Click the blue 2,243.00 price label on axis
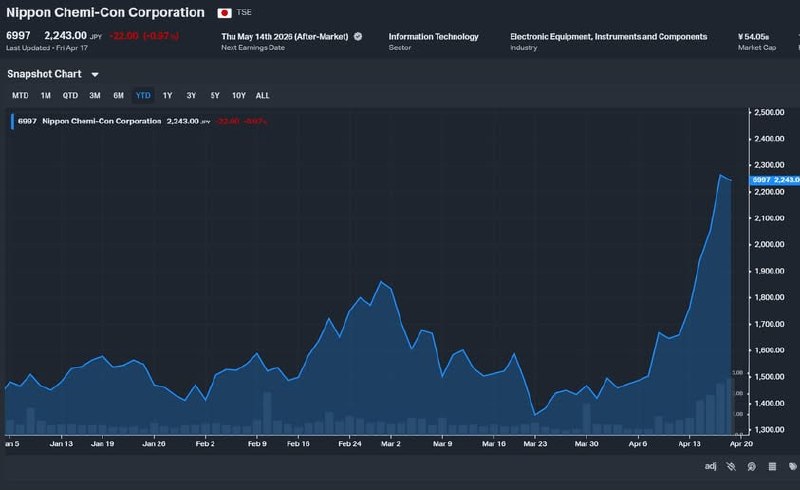 775,179
